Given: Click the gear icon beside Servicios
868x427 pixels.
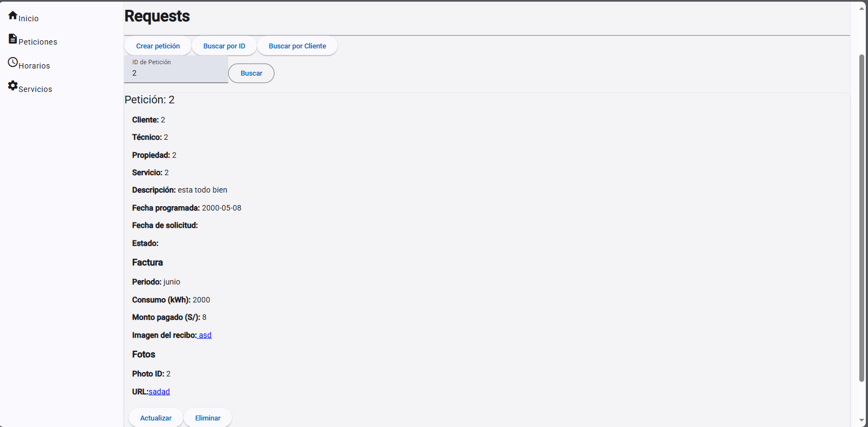Looking at the screenshot, I should (x=13, y=86).
